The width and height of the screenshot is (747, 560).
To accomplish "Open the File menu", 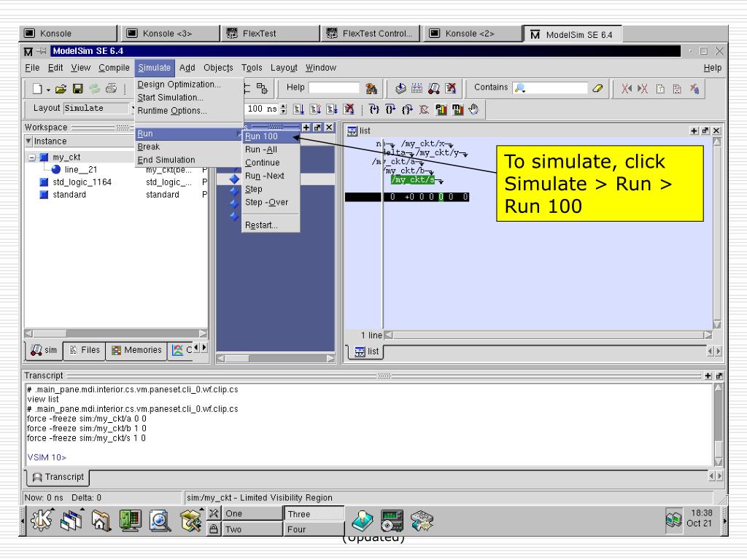I will tap(32, 68).
